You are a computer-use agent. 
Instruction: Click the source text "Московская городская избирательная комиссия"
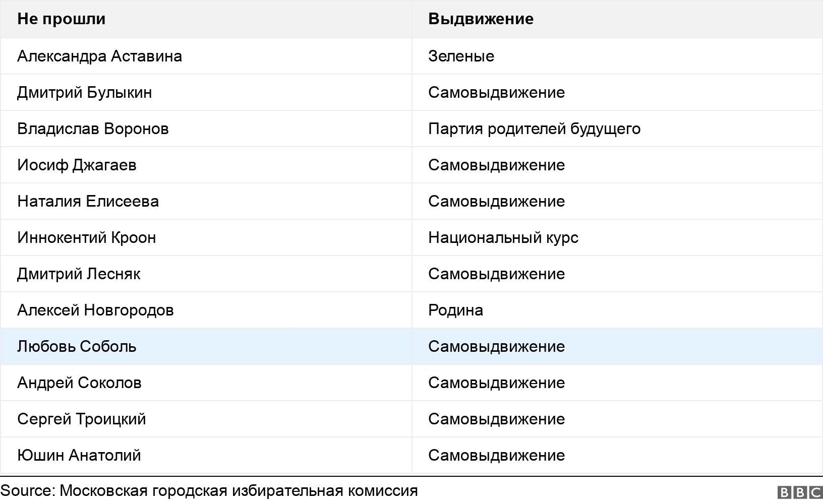click(x=239, y=490)
